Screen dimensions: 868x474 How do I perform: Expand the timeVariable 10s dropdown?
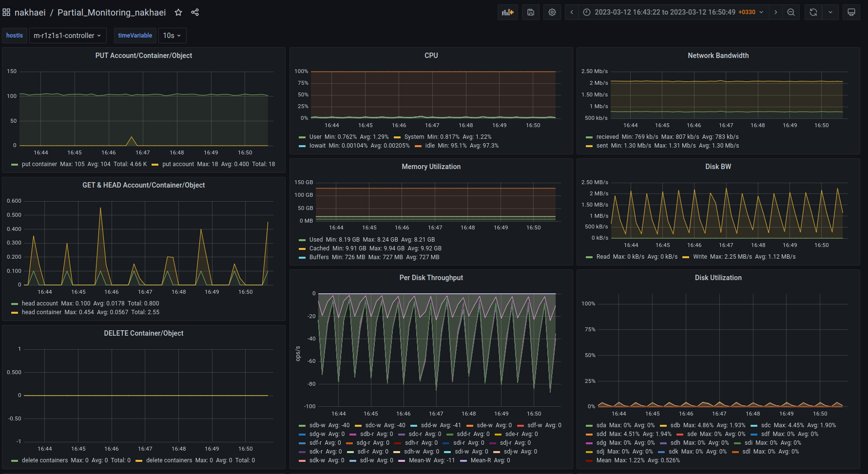(x=172, y=36)
